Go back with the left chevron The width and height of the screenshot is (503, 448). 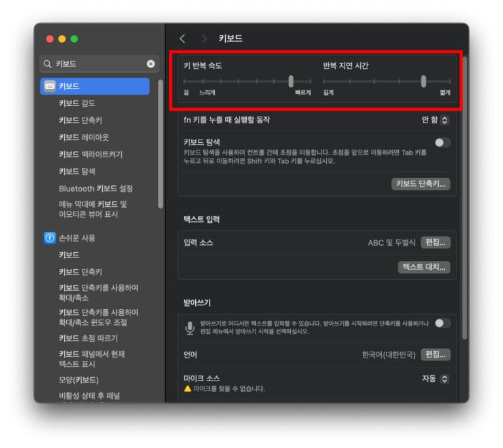click(183, 39)
